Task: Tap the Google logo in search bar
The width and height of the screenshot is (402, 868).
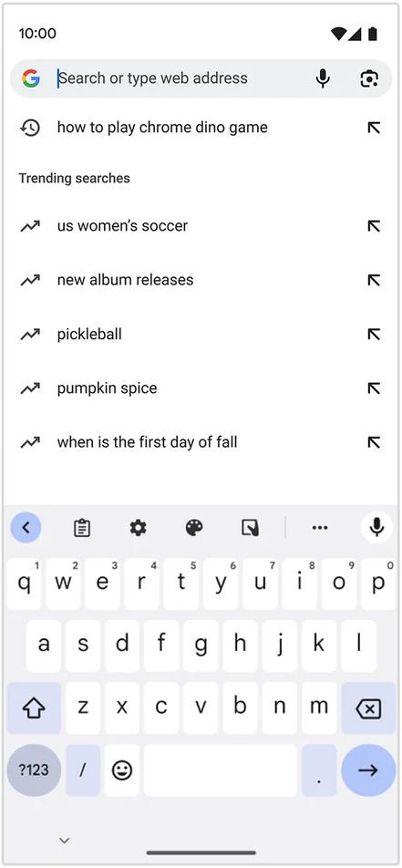Action: [x=31, y=78]
